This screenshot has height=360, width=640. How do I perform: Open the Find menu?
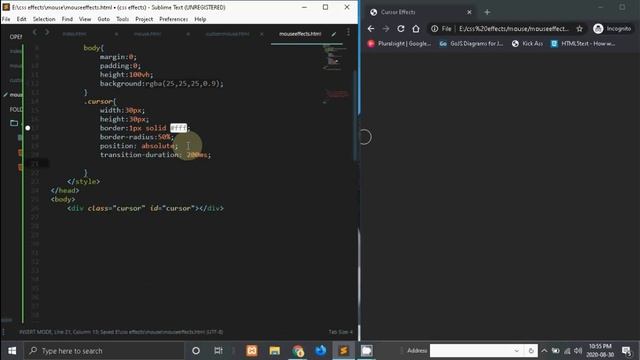[x=67, y=19]
